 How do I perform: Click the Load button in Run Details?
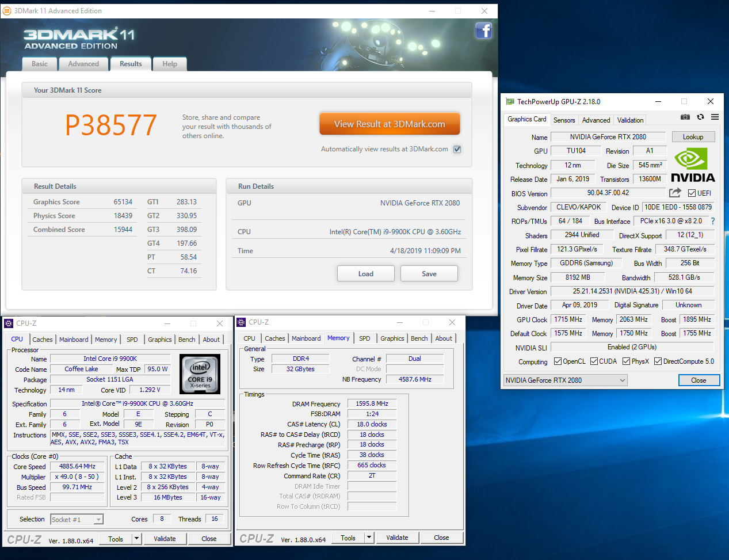tap(366, 273)
